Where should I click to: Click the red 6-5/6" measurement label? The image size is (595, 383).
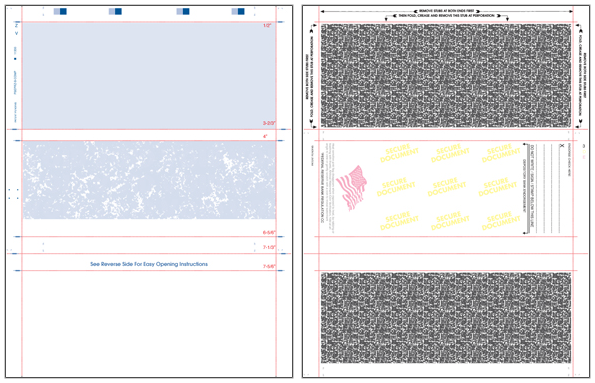(x=269, y=232)
